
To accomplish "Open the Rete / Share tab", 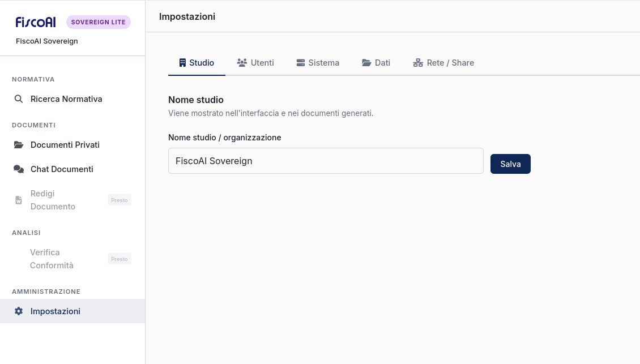I will pos(443,63).
